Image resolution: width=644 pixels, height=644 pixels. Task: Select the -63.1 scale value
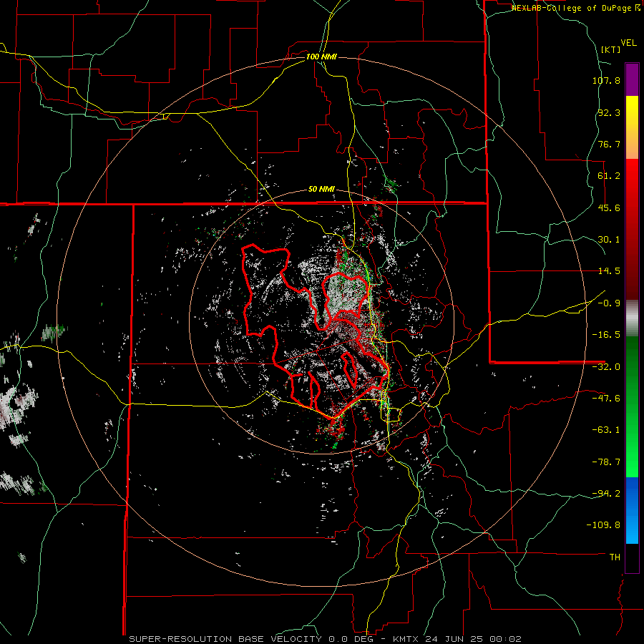[x=606, y=430]
